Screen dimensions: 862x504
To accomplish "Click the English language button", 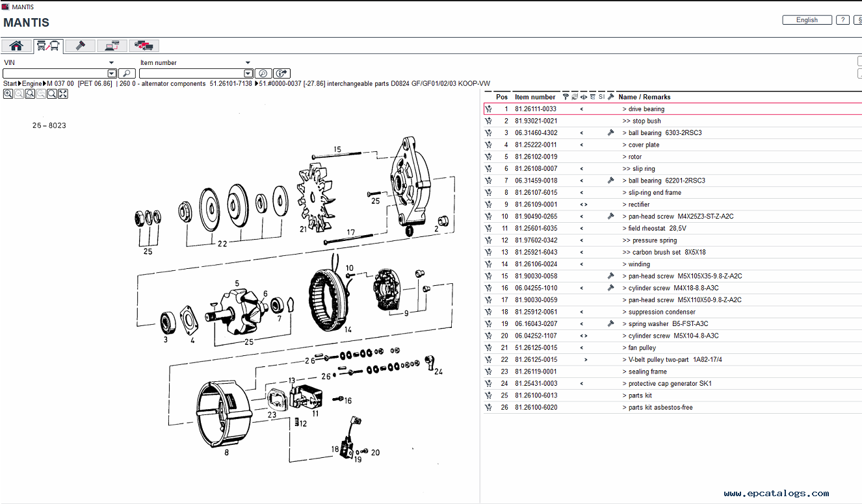I will coord(807,20).
